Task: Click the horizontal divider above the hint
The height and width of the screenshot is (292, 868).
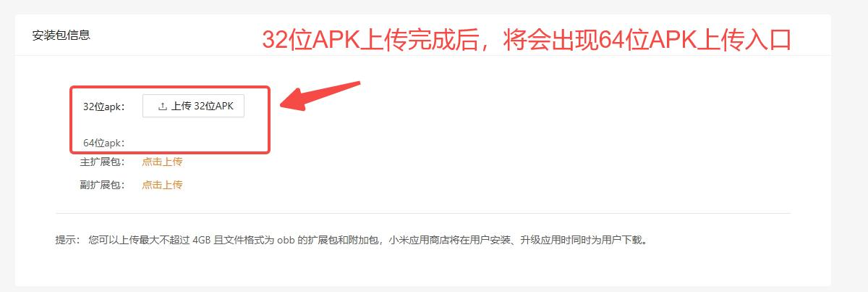Action: [x=423, y=213]
